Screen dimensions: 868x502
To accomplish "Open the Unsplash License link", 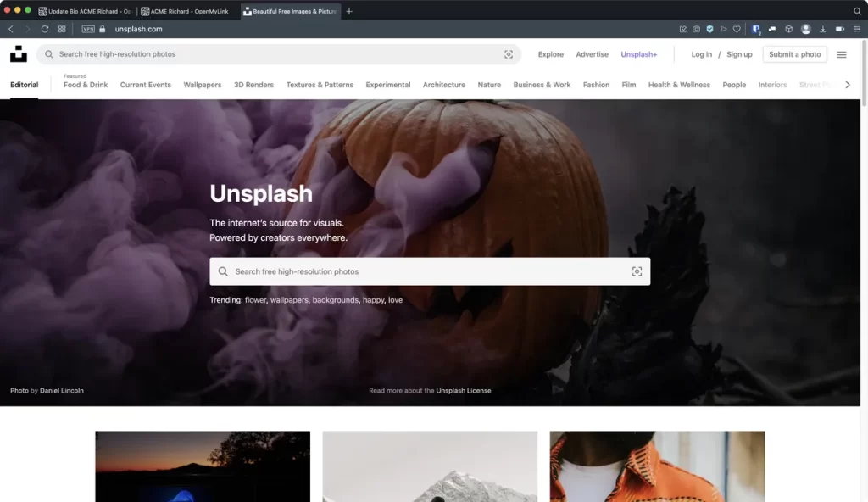I will coord(464,391).
